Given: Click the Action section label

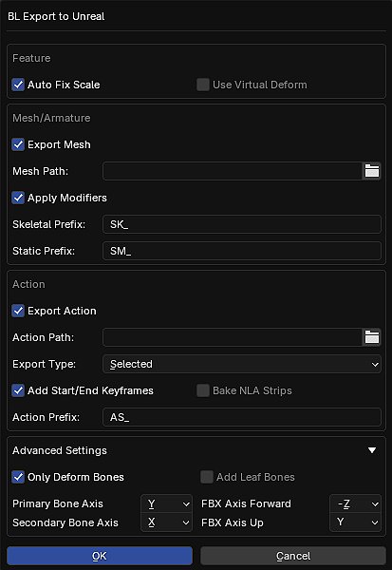Looking at the screenshot, I should click(x=28, y=284).
